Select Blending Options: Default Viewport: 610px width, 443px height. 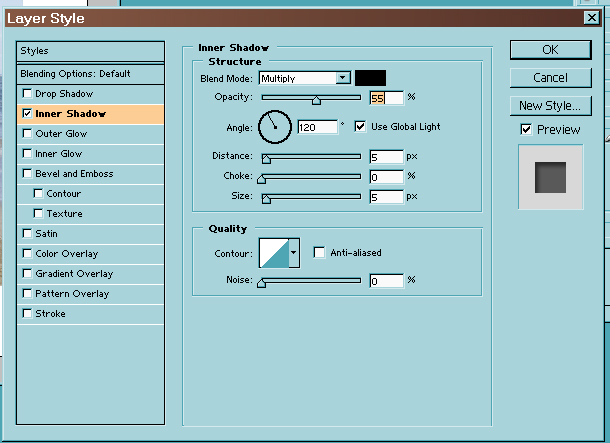pos(76,74)
